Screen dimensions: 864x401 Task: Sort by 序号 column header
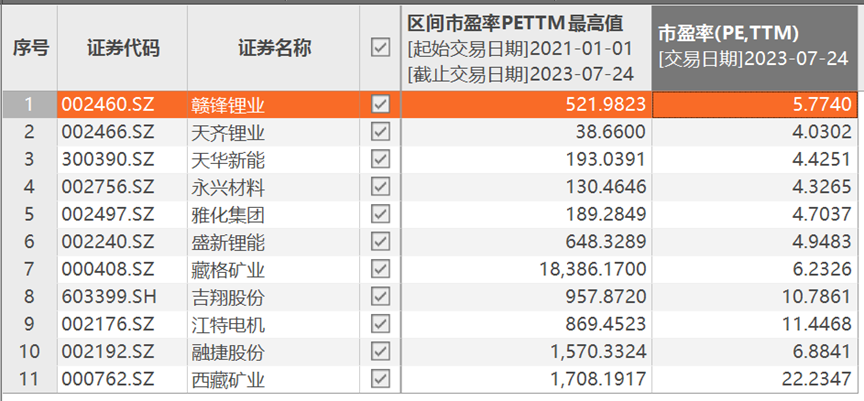tap(29, 48)
